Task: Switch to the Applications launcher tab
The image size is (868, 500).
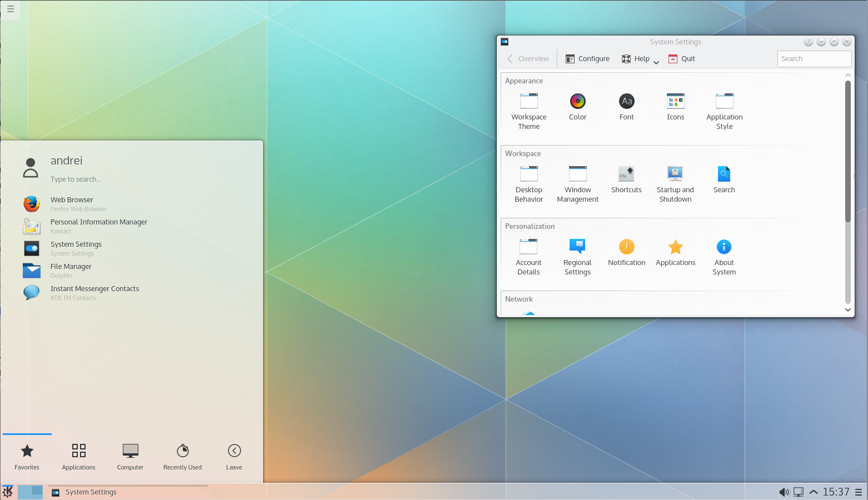Action: 79,457
